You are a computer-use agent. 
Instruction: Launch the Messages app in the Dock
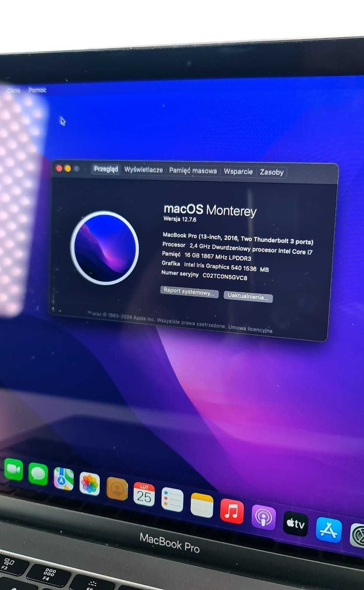[38, 474]
